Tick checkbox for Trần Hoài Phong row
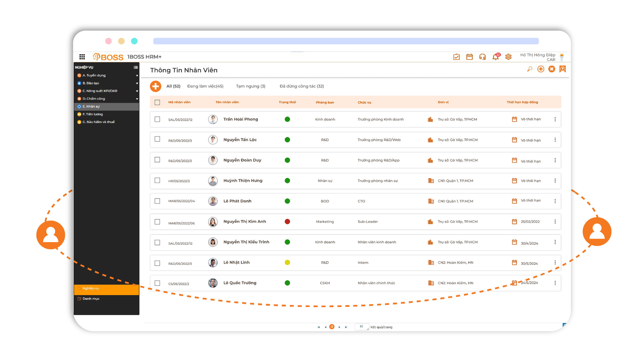This screenshot has width=644, height=362. [x=157, y=119]
